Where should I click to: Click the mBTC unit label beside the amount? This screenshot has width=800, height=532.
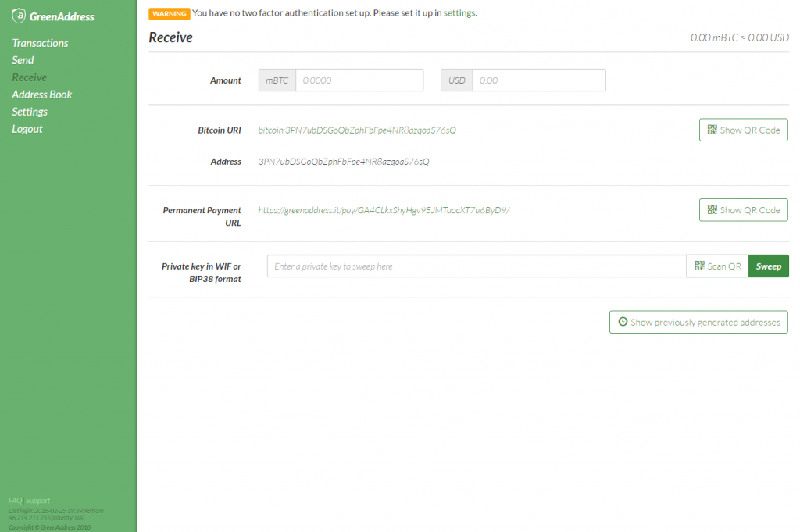pyautogui.click(x=277, y=80)
